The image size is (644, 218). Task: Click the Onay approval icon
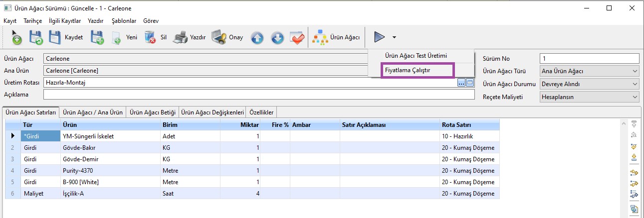(x=219, y=37)
